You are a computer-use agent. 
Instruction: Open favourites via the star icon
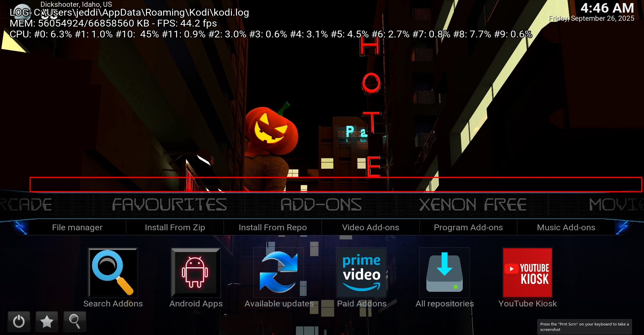pyautogui.click(x=47, y=321)
